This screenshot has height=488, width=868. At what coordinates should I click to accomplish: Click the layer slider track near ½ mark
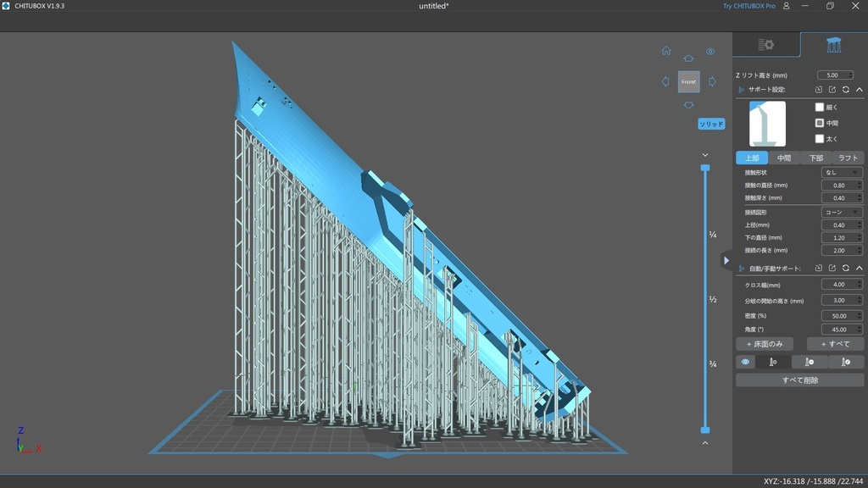click(x=705, y=299)
